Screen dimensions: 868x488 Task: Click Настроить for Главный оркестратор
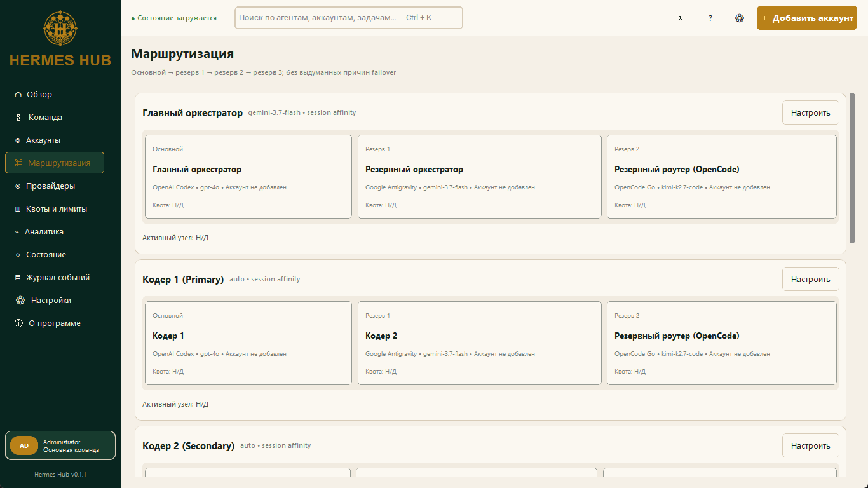click(810, 112)
